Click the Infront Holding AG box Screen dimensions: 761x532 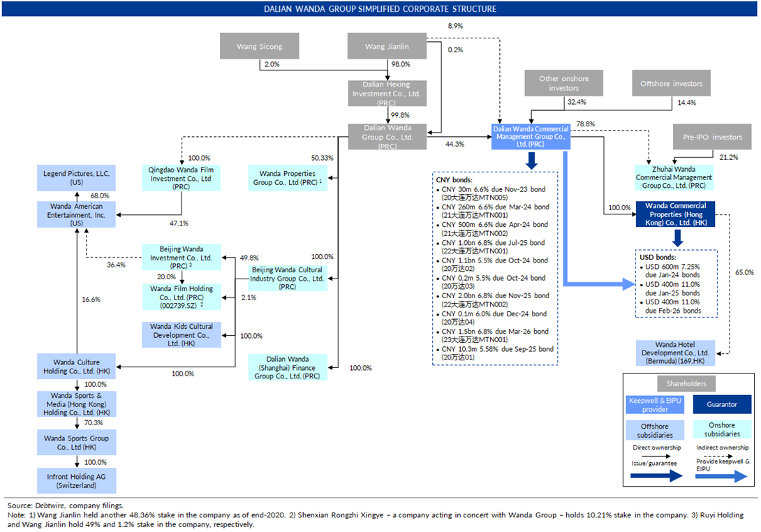pos(76,480)
